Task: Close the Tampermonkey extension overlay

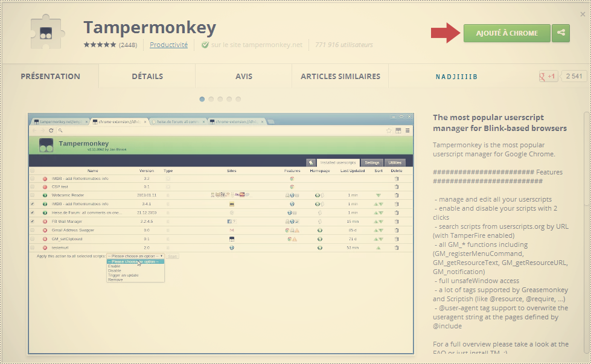Action: (583, 14)
